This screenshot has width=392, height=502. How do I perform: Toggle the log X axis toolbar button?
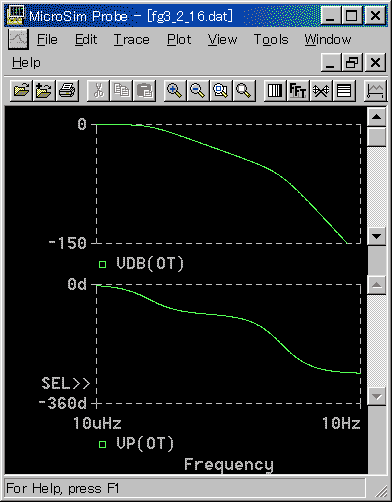pos(275,90)
